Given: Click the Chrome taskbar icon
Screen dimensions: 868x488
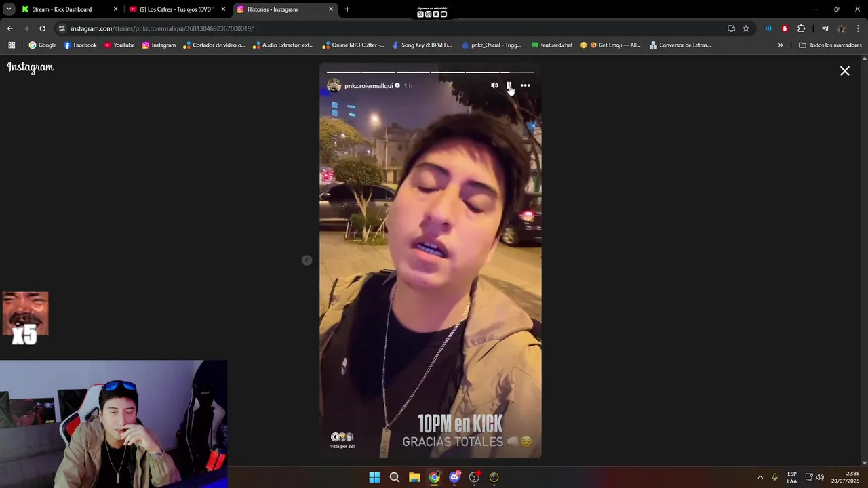Looking at the screenshot, I should click(435, 477).
